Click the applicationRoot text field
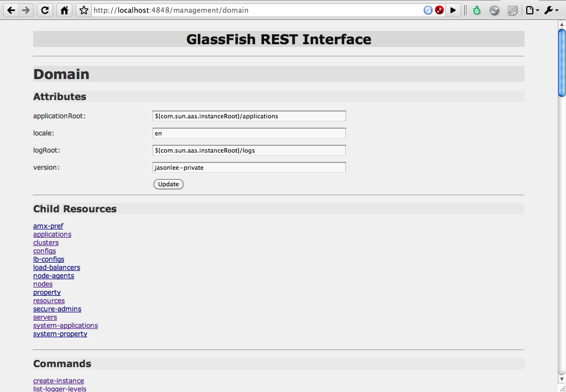Viewport: 566px width, 392px height. [249, 116]
